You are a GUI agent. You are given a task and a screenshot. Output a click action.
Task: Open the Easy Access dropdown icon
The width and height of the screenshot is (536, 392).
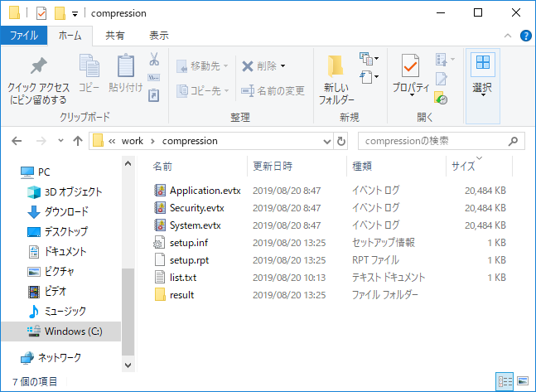coord(369,77)
